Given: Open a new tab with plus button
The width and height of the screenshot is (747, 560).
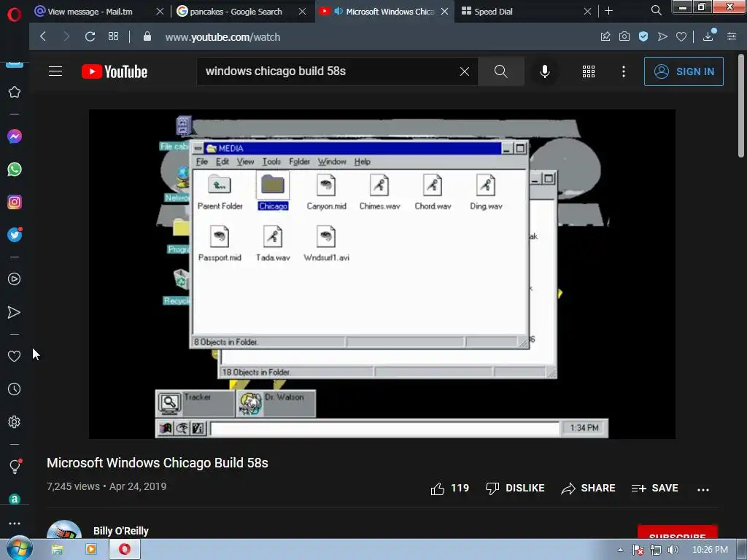Looking at the screenshot, I should 608,10.
